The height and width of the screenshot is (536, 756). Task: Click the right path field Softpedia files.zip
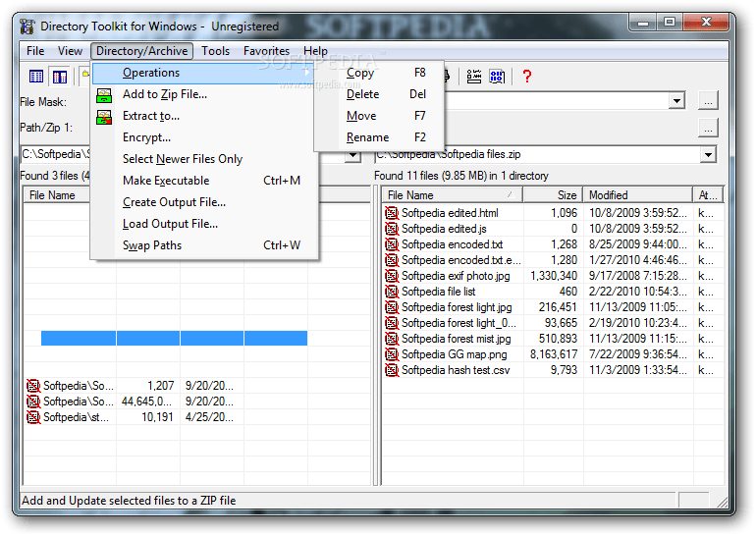538,155
